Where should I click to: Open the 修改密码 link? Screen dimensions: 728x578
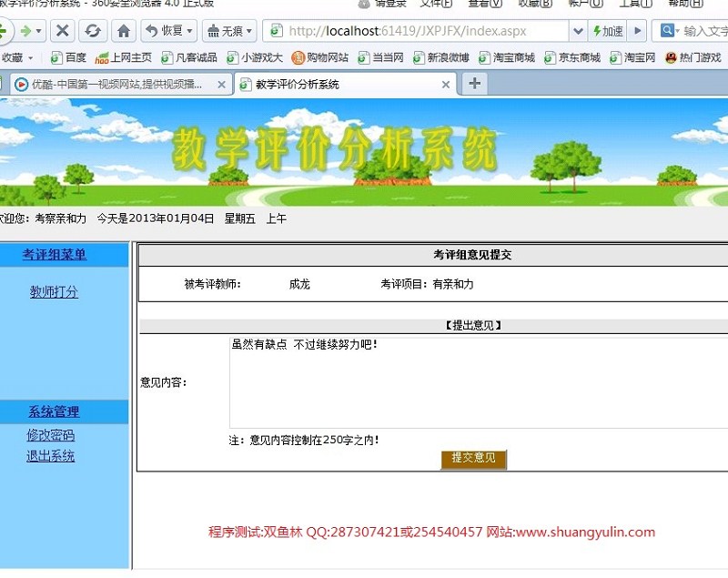51,435
